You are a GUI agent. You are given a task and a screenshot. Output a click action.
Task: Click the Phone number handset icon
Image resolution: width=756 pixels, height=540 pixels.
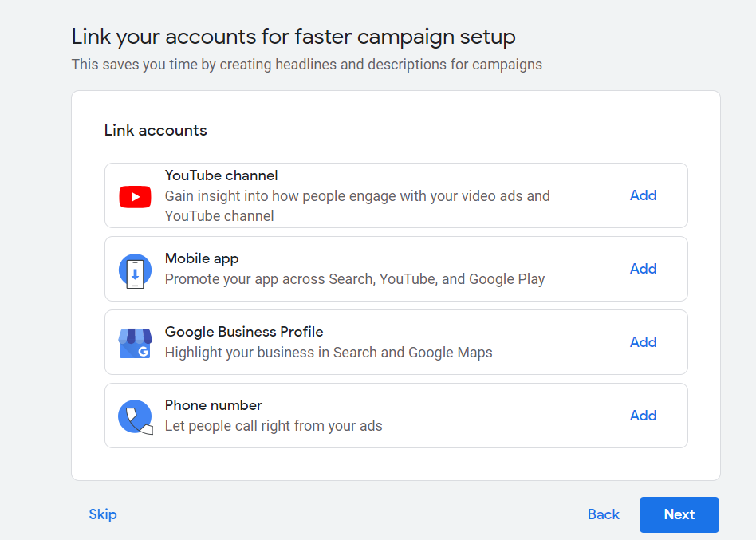tap(136, 415)
